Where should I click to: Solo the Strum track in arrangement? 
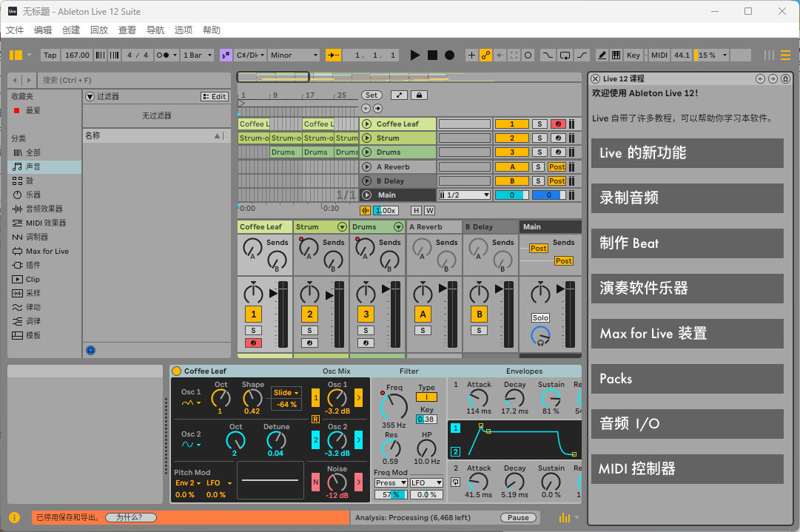tap(540, 138)
